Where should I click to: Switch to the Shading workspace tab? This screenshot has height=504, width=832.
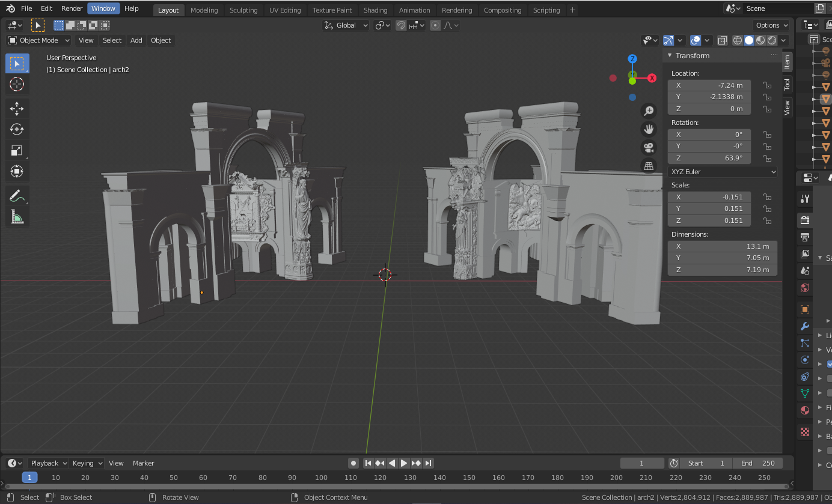click(376, 10)
